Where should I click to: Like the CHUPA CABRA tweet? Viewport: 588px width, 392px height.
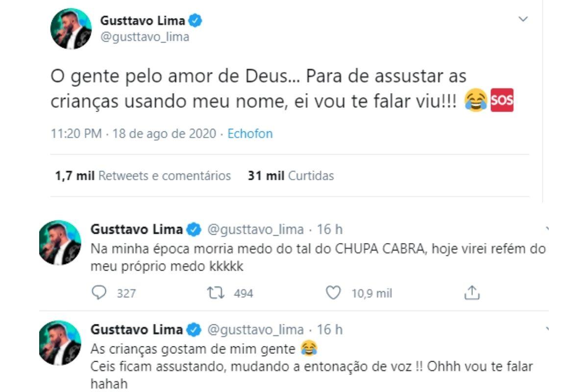(333, 293)
